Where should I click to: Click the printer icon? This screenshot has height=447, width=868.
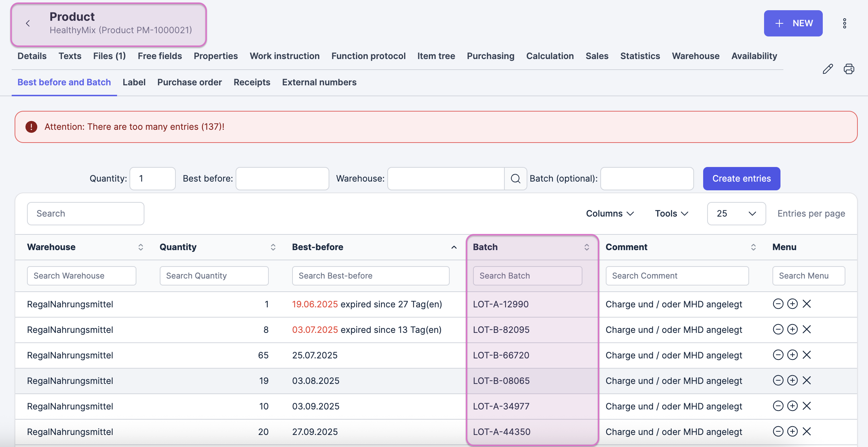point(849,69)
